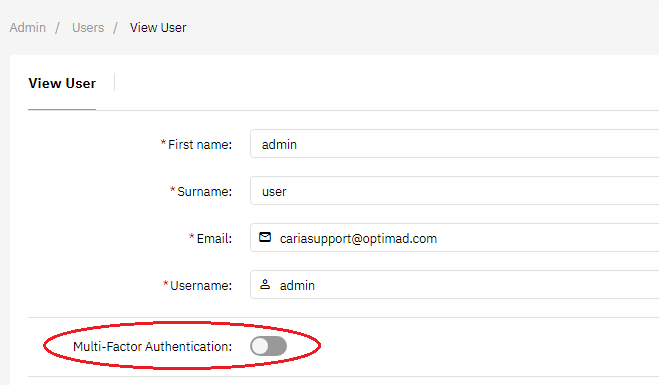Screen dimensions: 659x385
Task: Click the Multi-Factor Authentication label
Action: coord(153,346)
